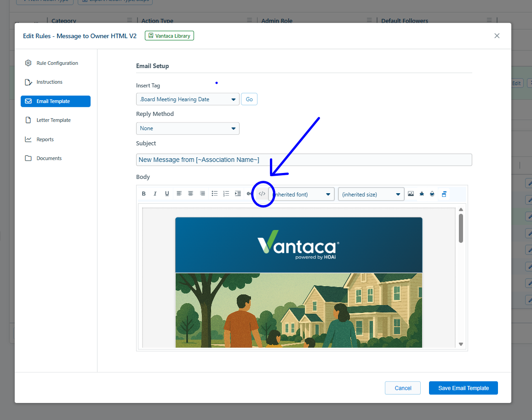
Task: Open the inherited size dropdown
Action: (371, 194)
